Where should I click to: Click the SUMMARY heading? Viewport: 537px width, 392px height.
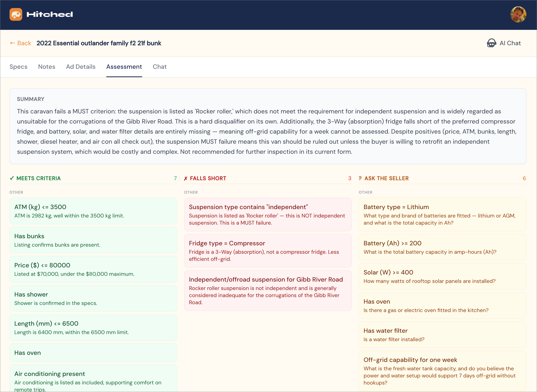31,99
